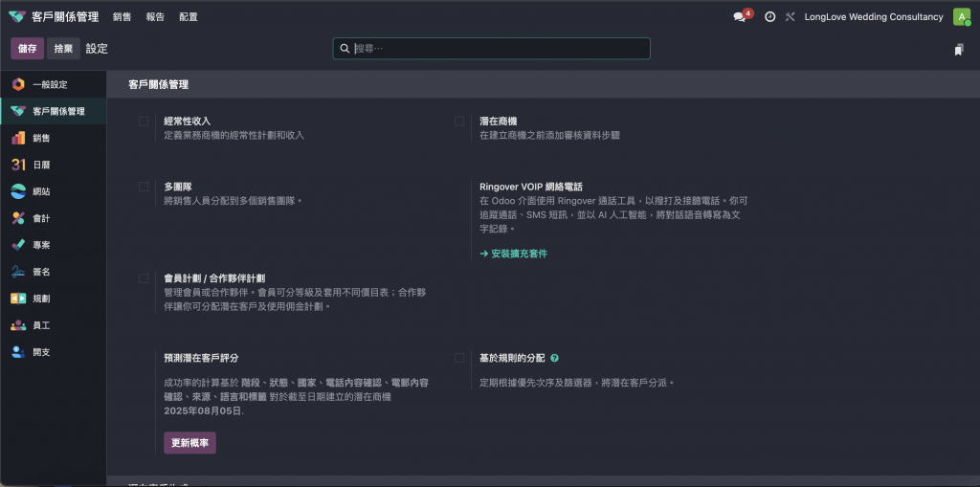Open the 報告 top menu
This screenshot has height=487, width=980.
point(155,17)
